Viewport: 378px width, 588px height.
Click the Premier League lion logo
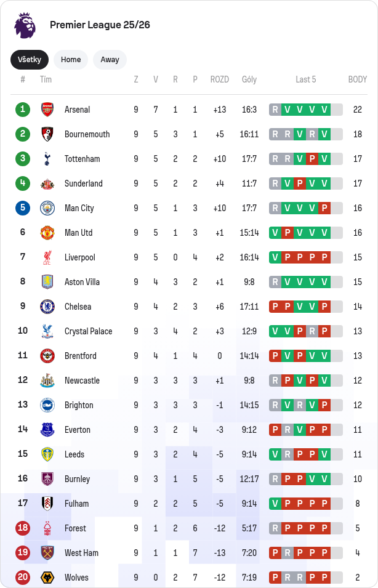(25, 25)
